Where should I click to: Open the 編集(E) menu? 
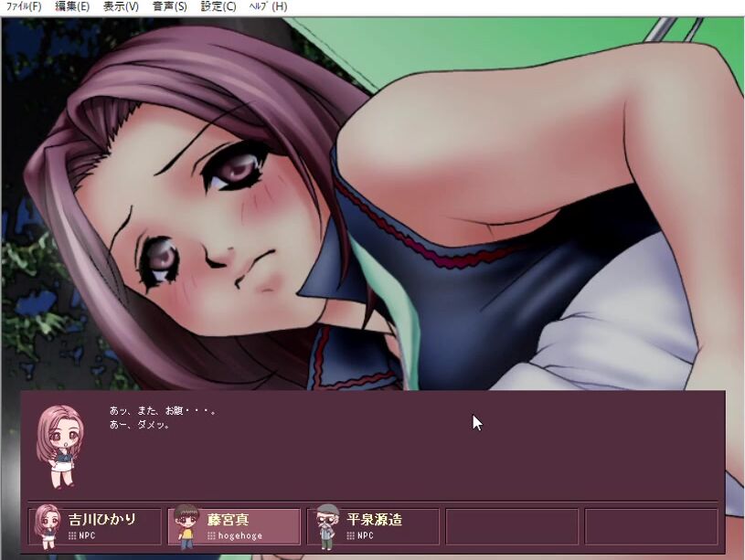72,6
